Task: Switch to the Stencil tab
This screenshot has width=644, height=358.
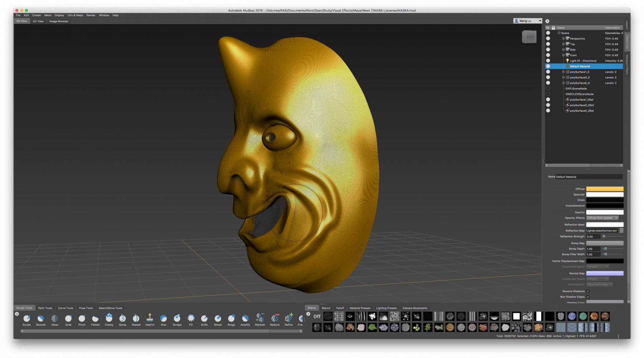Action: 326,308
